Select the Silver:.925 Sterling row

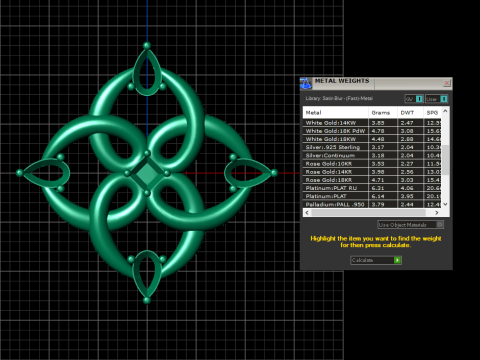[372, 147]
